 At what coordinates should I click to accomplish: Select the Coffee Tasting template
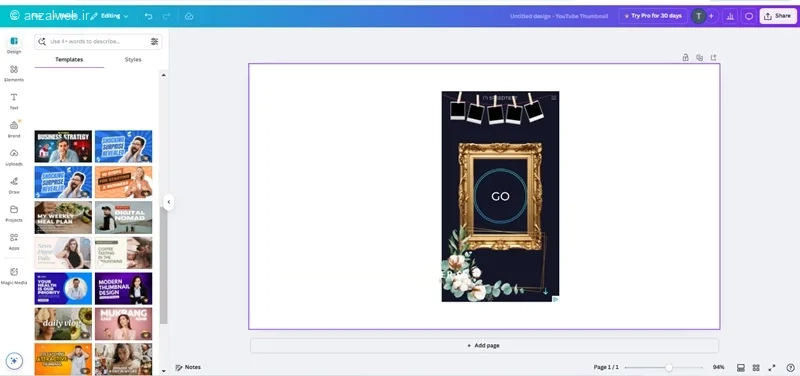tap(123, 253)
